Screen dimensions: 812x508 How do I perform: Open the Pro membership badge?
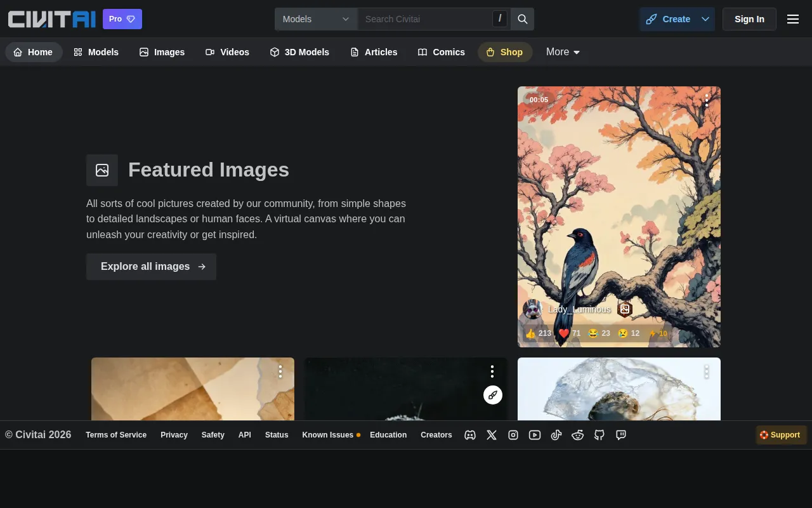[122, 19]
